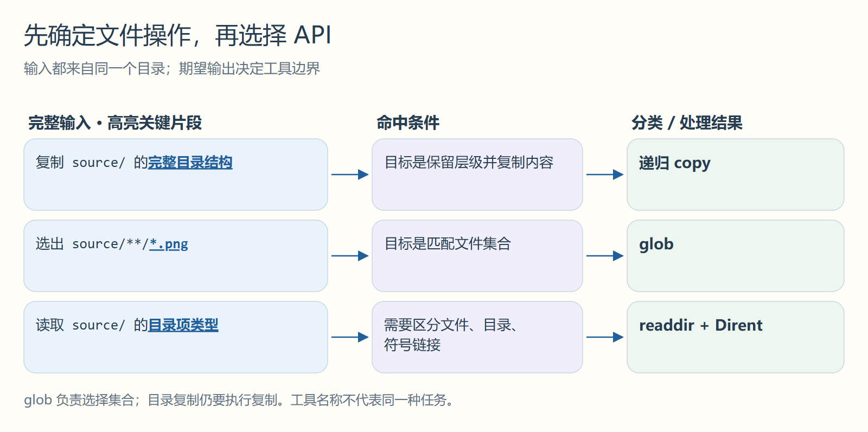Click the footer note starting with glob 负责选择集合
The image size is (868, 432).
click(239, 400)
